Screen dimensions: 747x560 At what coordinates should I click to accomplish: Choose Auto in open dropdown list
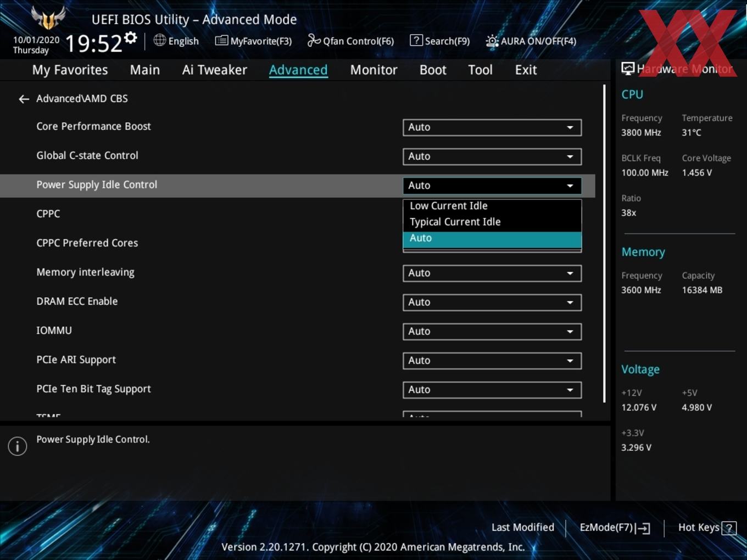(492, 238)
